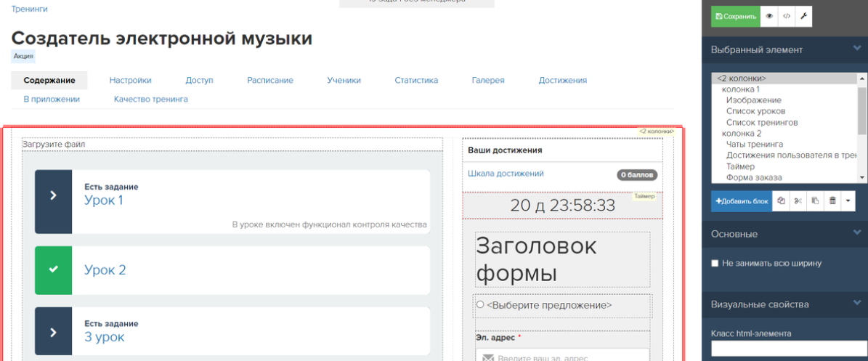
Task: Toggle the Не занимать всю ширину checkbox
Action: coord(715,264)
